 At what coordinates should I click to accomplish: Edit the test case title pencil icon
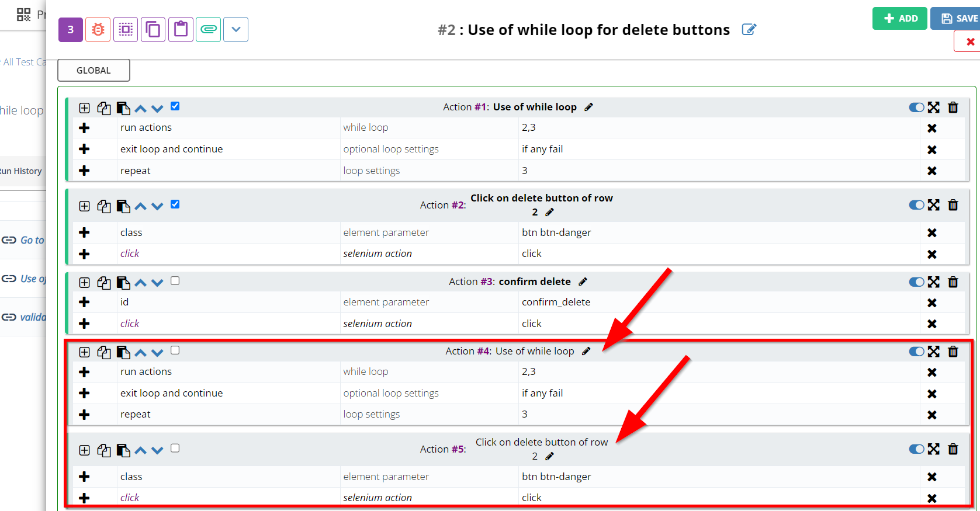coord(749,30)
